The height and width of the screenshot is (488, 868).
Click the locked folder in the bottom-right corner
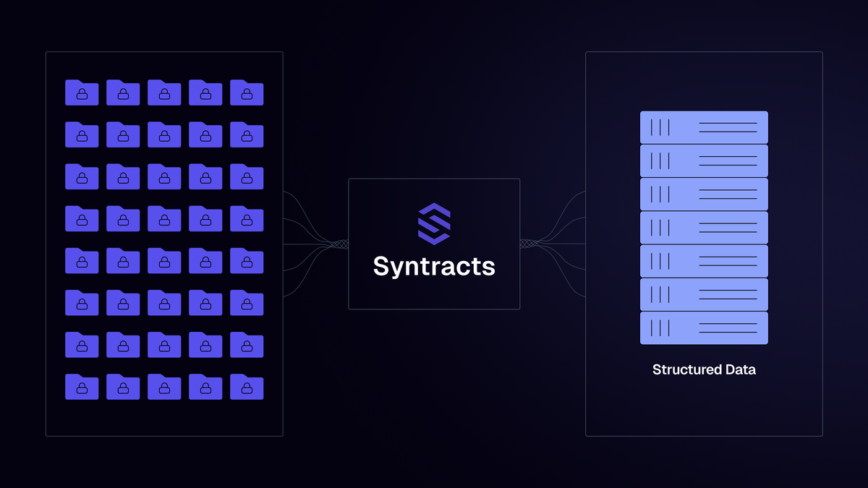click(247, 387)
